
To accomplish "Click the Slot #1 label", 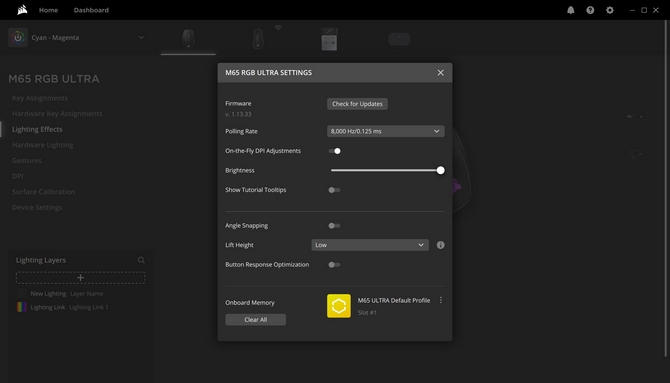I will (367, 312).
